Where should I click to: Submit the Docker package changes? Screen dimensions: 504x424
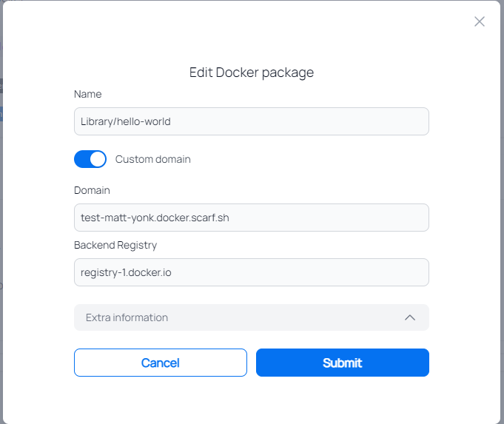point(342,363)
